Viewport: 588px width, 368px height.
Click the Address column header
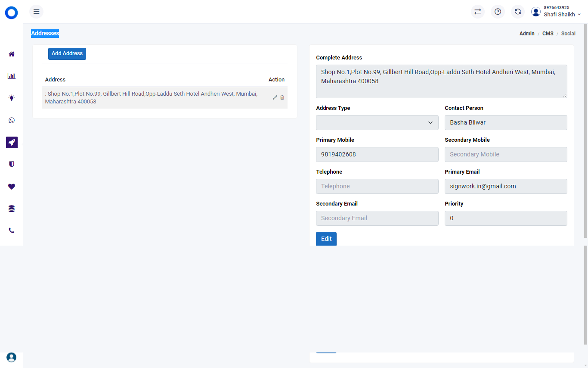pos(55,80)
